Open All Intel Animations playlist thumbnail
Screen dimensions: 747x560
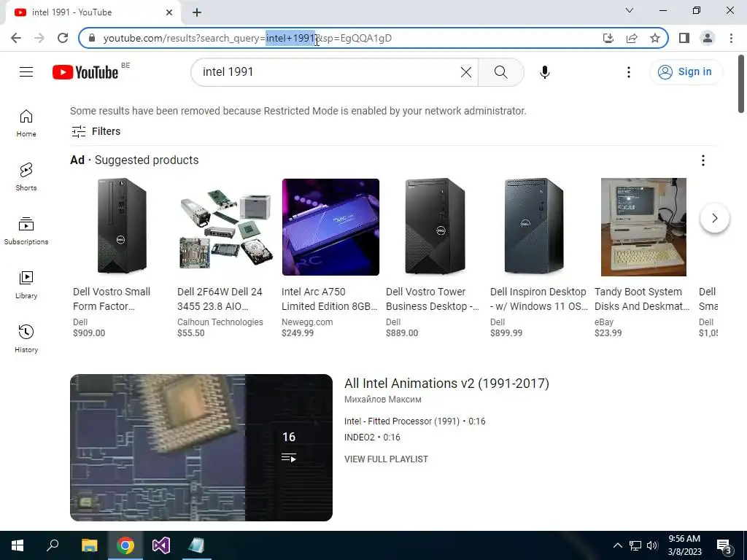(201, 448)
